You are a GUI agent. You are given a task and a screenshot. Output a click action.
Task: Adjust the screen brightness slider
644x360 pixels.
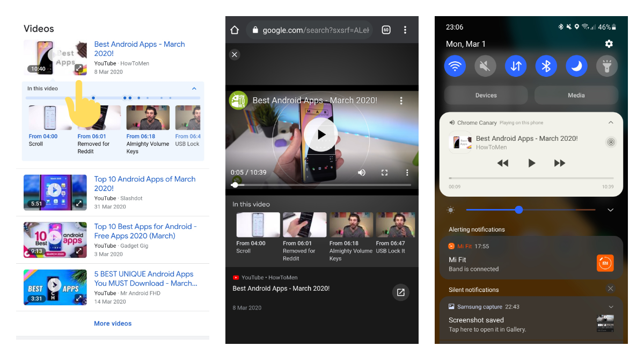click(x=531, y=210)
